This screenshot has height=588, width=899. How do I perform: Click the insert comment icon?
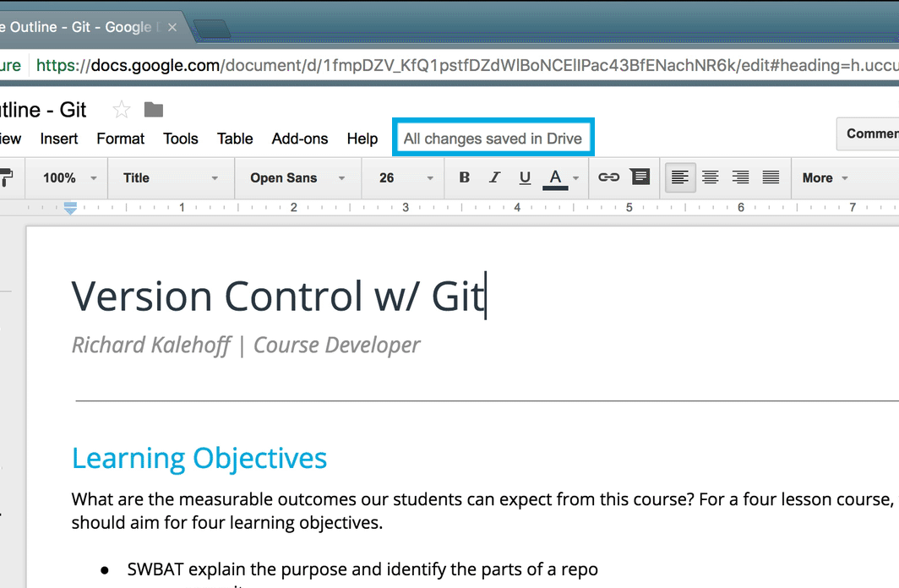click(640, 177)
